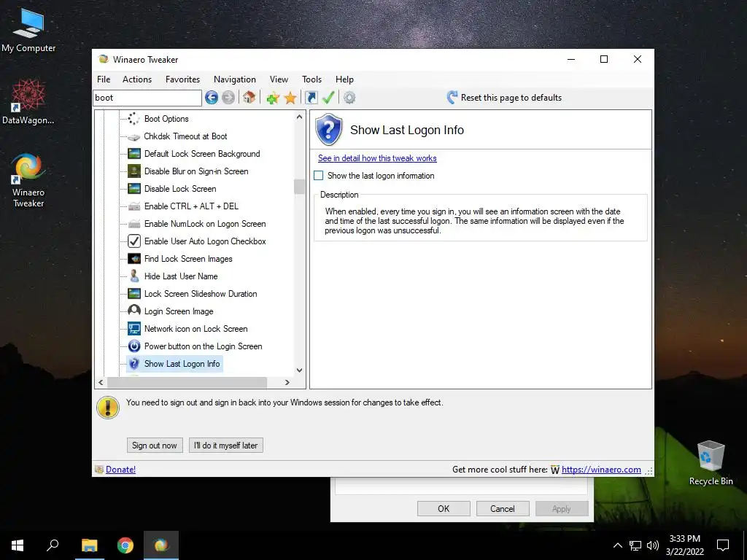Open the Favorites star icon
The height and width of the screenshot is (560, 747).
(290, 98)
